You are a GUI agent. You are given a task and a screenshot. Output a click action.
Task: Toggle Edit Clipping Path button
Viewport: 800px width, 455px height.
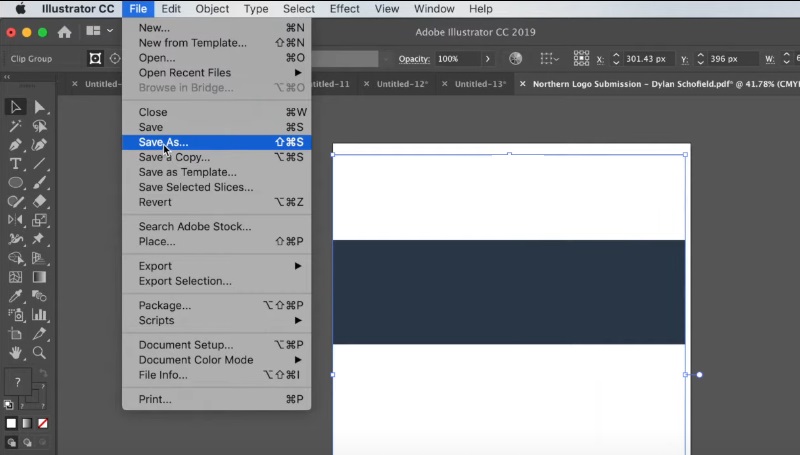coord(95,59)
